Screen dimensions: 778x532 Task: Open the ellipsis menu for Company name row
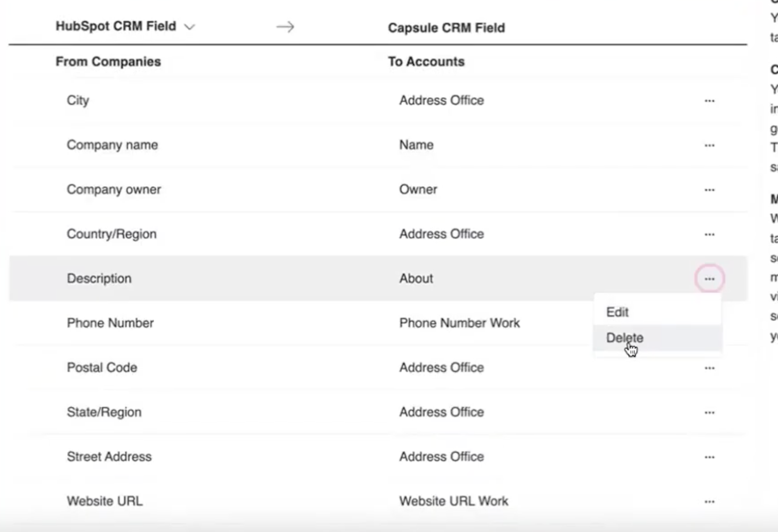[x=710, y=146]
